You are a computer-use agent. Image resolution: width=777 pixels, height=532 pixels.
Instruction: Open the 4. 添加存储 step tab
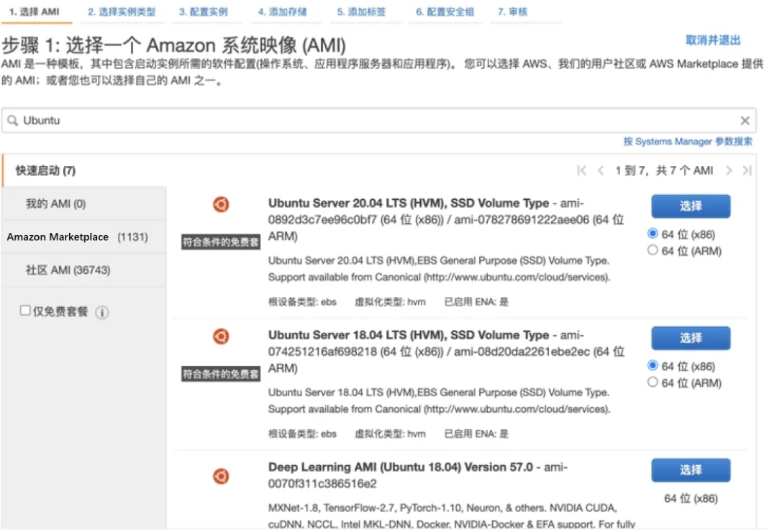(x=283, y=12)
